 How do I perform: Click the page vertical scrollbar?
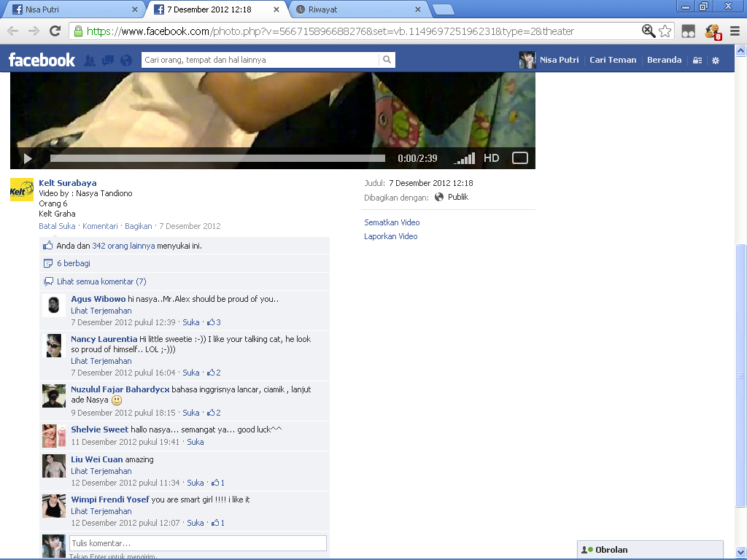coord(741,376)
